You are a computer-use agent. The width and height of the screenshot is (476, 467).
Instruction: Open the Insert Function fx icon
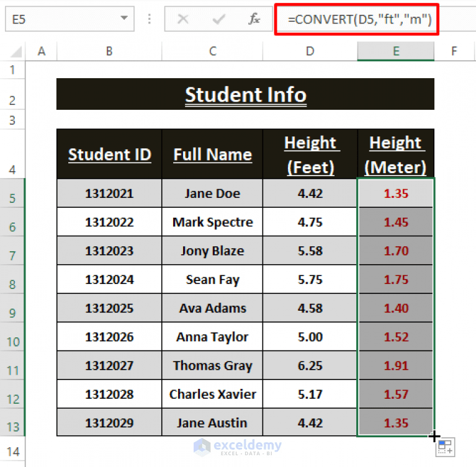(x=254, y=19)
